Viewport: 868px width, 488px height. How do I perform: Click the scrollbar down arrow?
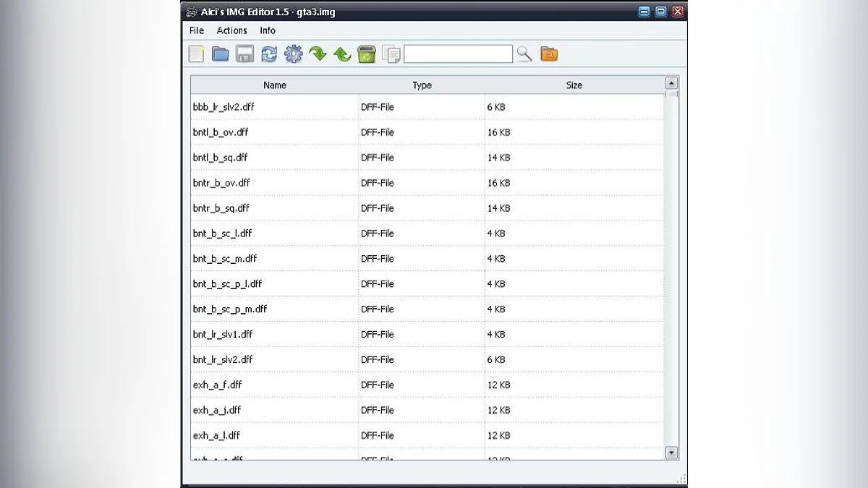click(671, 453)
